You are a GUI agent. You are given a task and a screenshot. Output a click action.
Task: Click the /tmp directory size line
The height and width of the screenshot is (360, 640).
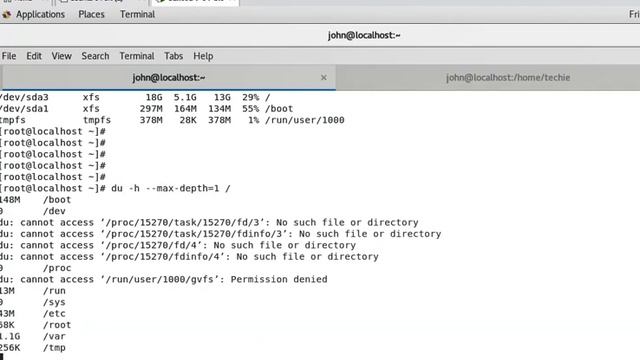pos(33,348)
